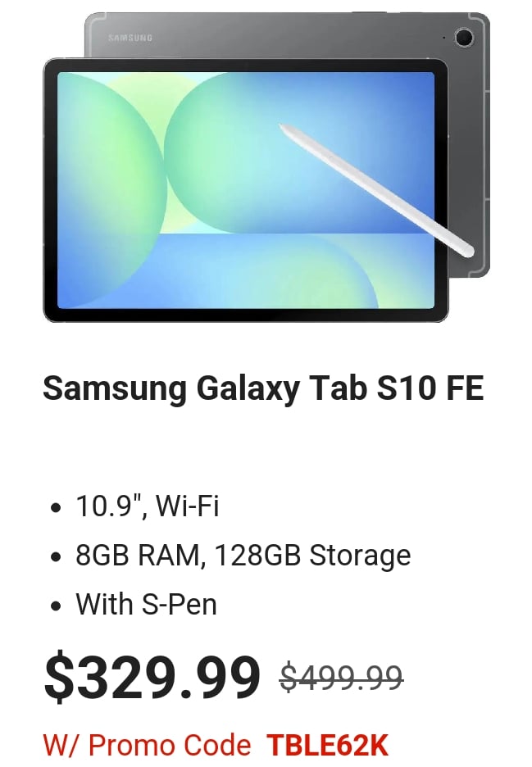Click the With S-Pen feature line
532x767 pixels.
146,604
